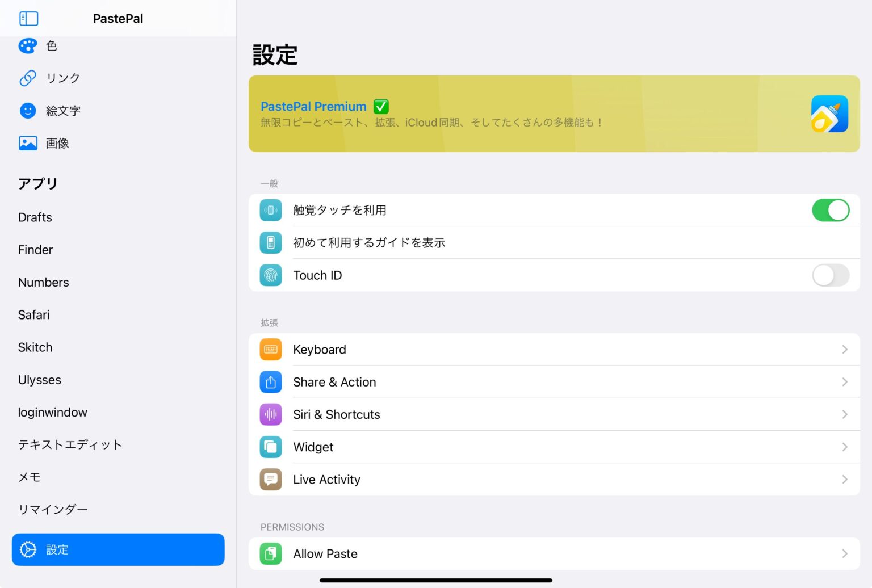Viewport: 872px width, 588px height.
Task: Open the 絵文字 (Emoji) section icon
Action: point(27,111)
